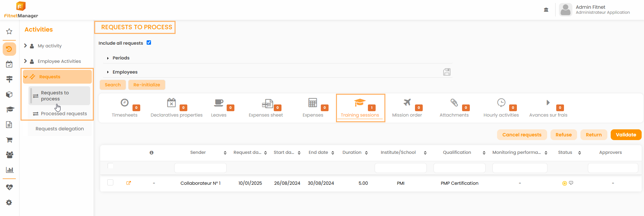This screenshot has width=644, height=216.
Task: Open the settings gear icon in sidebar
Action: tap(9, 203)
